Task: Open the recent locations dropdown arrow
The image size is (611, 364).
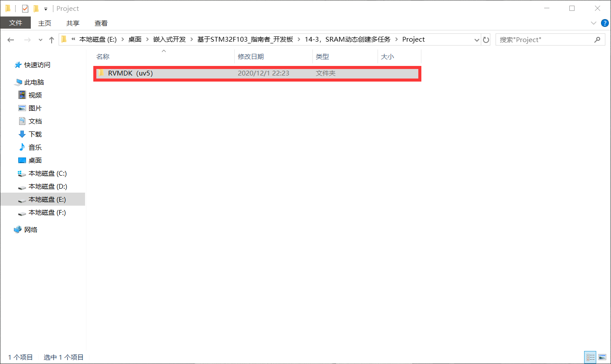Action: tap(40, 40)
